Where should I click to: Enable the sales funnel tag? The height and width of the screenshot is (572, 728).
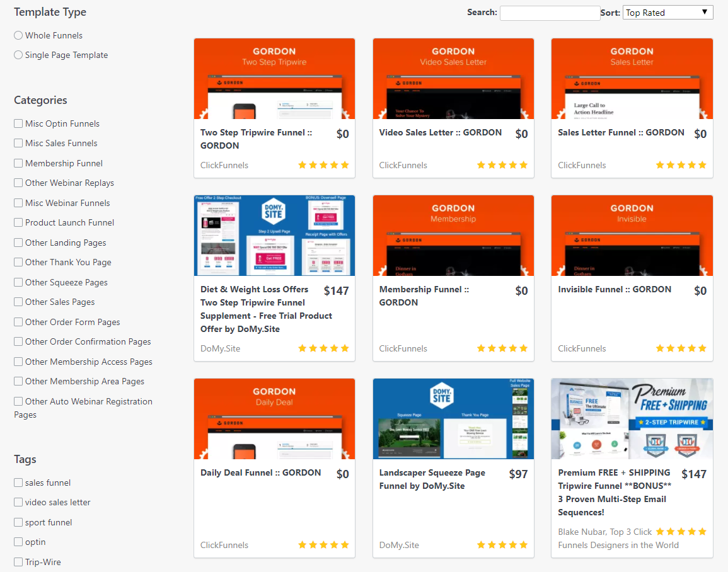[x=18, y=483]
